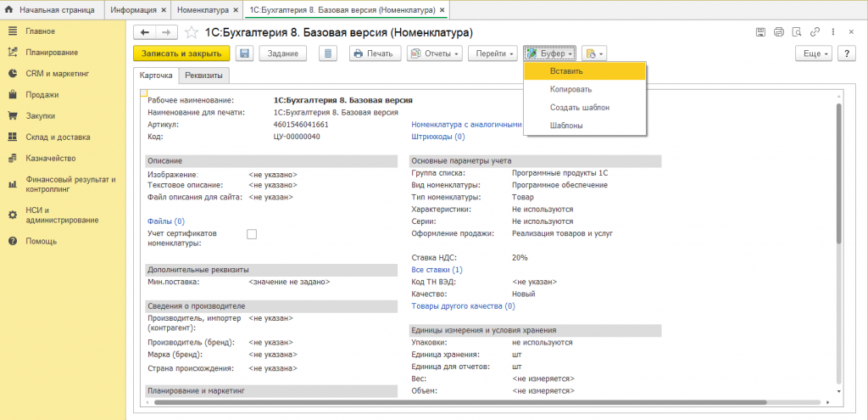Image resolution: width=868 pixels, height=420 pixels.
Task: Click Реализация товаров и услуг value
Action: (x=563, y=233)
